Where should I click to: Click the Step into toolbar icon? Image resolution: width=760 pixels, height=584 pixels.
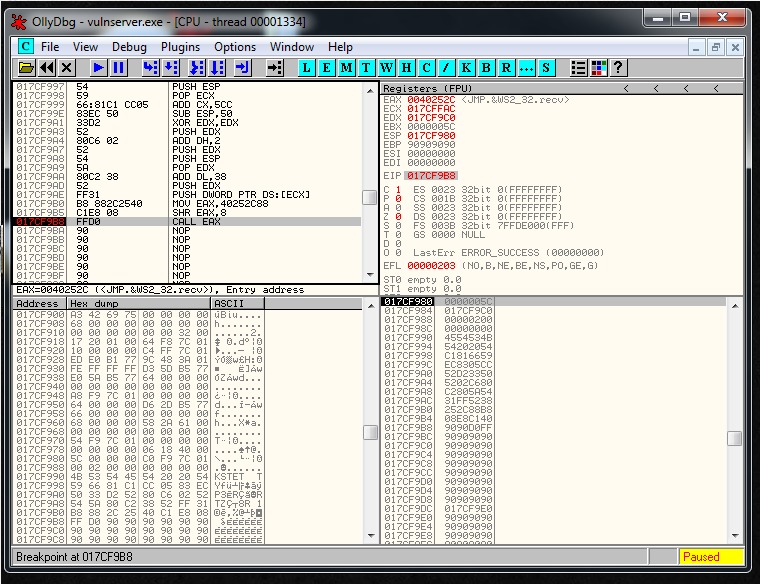point(151,68)
